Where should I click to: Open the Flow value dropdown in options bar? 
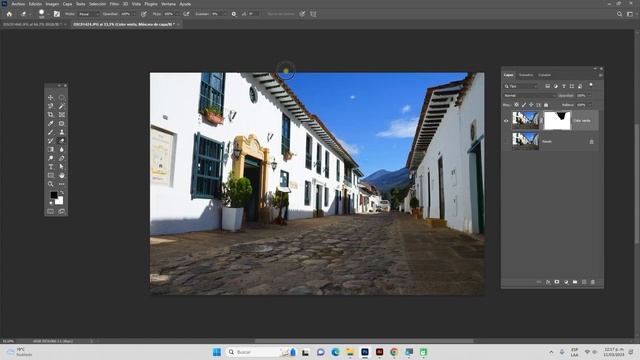[177, 14]
